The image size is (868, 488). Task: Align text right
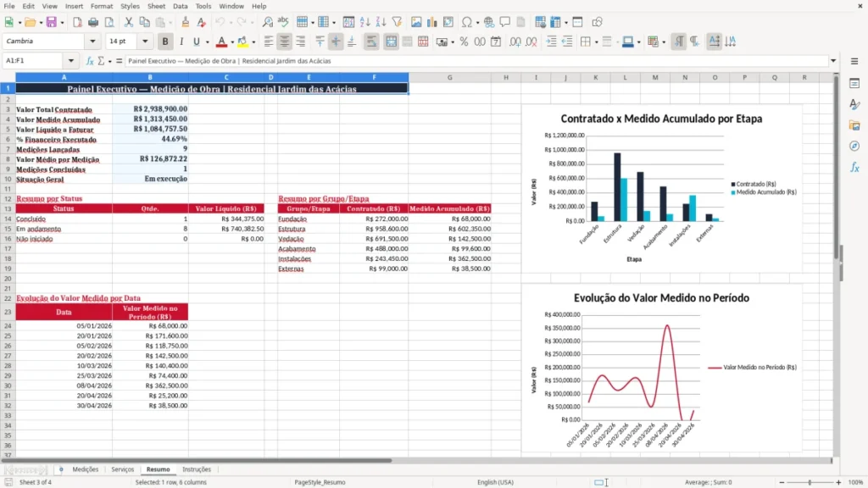[301, 42]
